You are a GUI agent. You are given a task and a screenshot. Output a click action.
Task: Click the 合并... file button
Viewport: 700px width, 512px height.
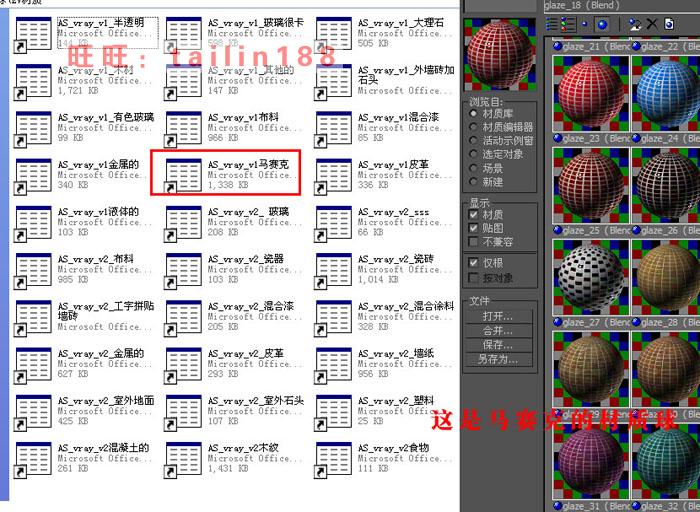coord(500,331)
